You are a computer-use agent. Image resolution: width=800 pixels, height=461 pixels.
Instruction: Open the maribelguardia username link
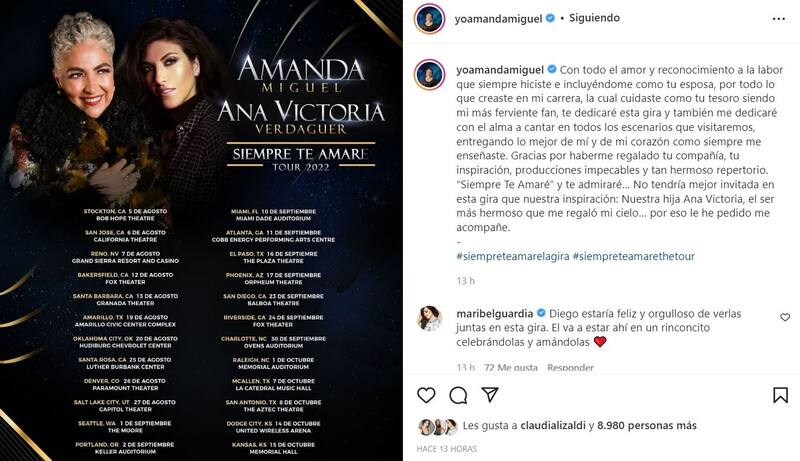(x=496, y=312)
